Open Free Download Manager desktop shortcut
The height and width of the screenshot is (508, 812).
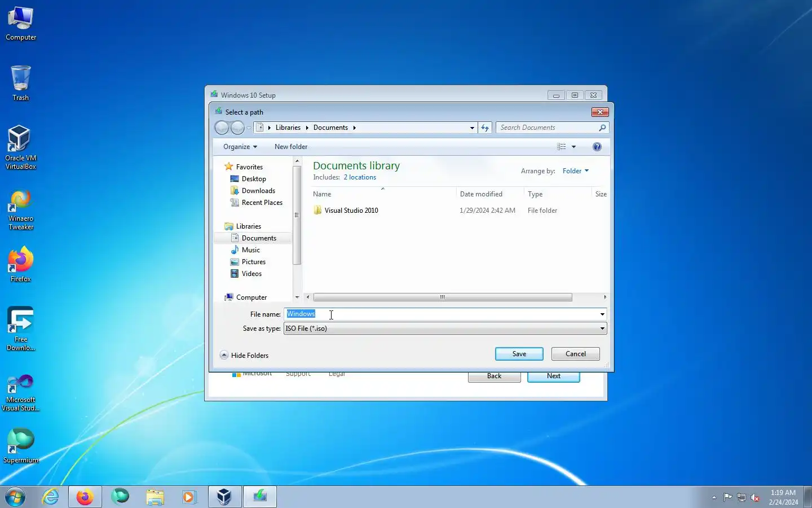coord(21,329)
